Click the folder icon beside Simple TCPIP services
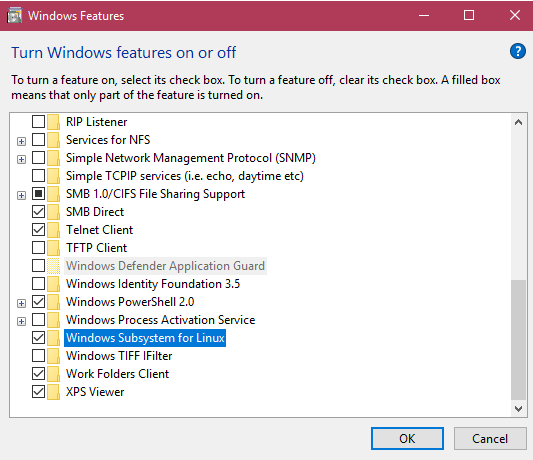 (x=53, y=176)
